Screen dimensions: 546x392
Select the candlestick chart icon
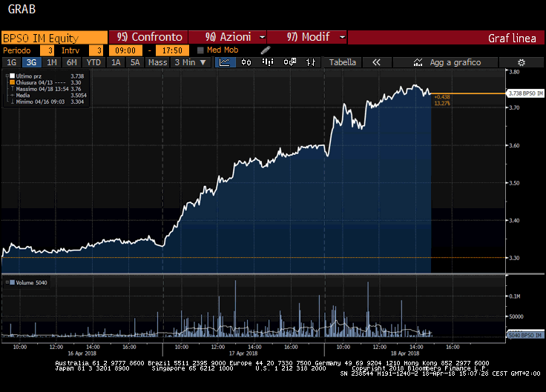click(246, 62)
